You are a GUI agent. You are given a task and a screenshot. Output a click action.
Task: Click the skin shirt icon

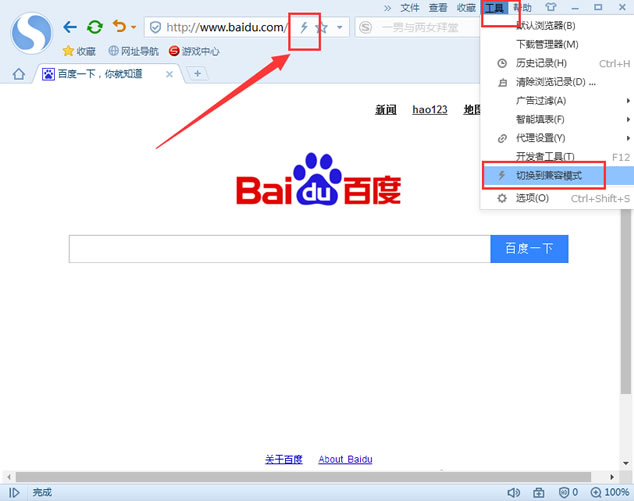[551, 7]
